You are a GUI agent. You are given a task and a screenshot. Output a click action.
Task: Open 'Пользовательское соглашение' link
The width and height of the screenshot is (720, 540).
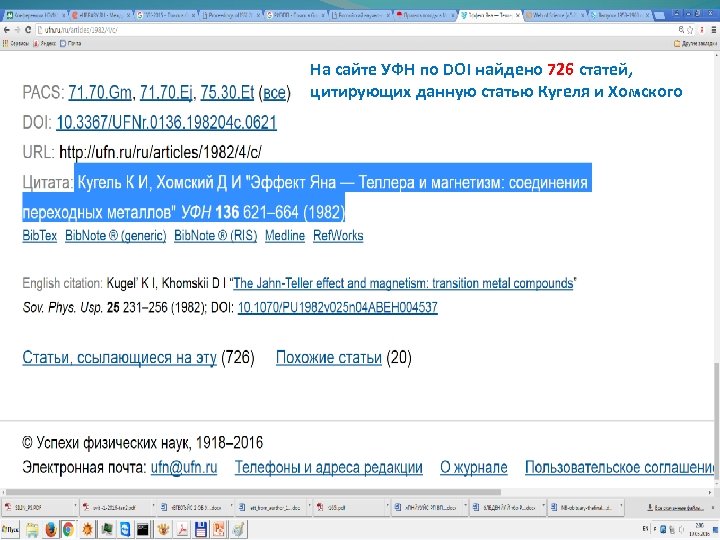(619, 467)
